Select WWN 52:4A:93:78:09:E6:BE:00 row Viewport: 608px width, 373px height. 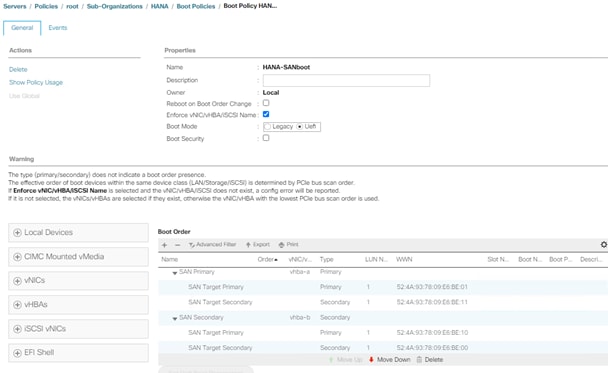383,348
